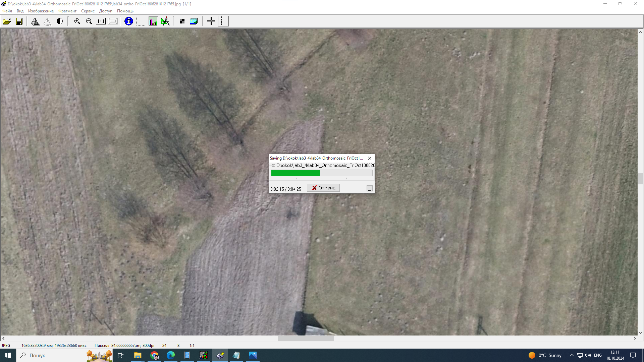
Task: Toggle the dashed rectangle selection tool
Action: pos(141,21)
